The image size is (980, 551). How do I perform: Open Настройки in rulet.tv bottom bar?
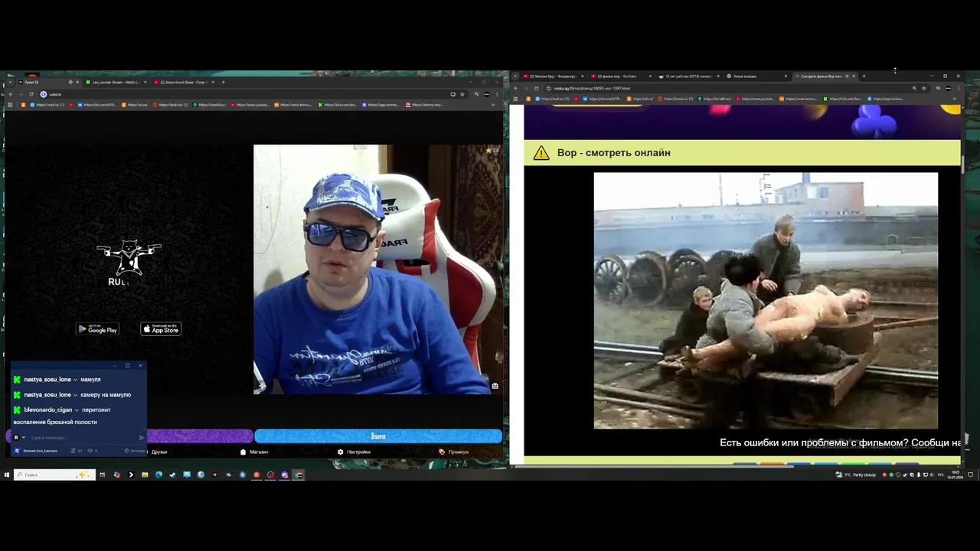coord(354,452)
